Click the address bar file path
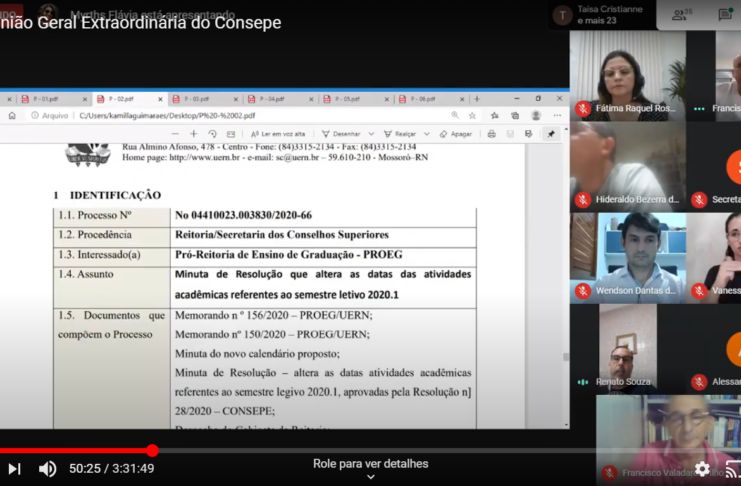741x486 pixels. click(167, 115)
